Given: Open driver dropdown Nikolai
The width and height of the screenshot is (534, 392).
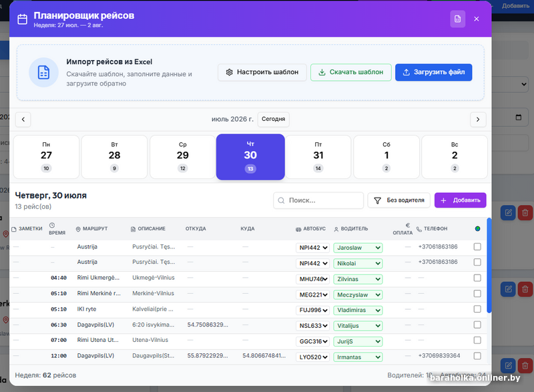Looking at the screenshot, I should (358, 263).
